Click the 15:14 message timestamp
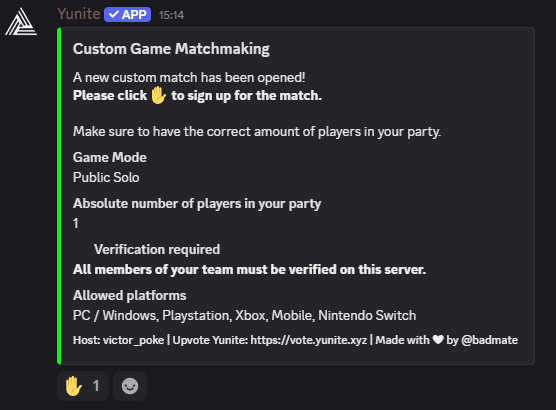 [x=171, y=15]
